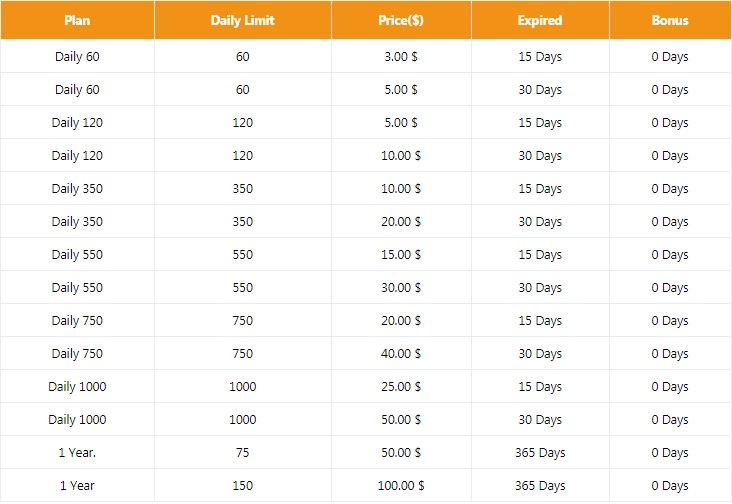This screenshot has width=732, height=504.
Task: Click the Daily 350 plan at 20.00 $
Action: click(77, 222)
